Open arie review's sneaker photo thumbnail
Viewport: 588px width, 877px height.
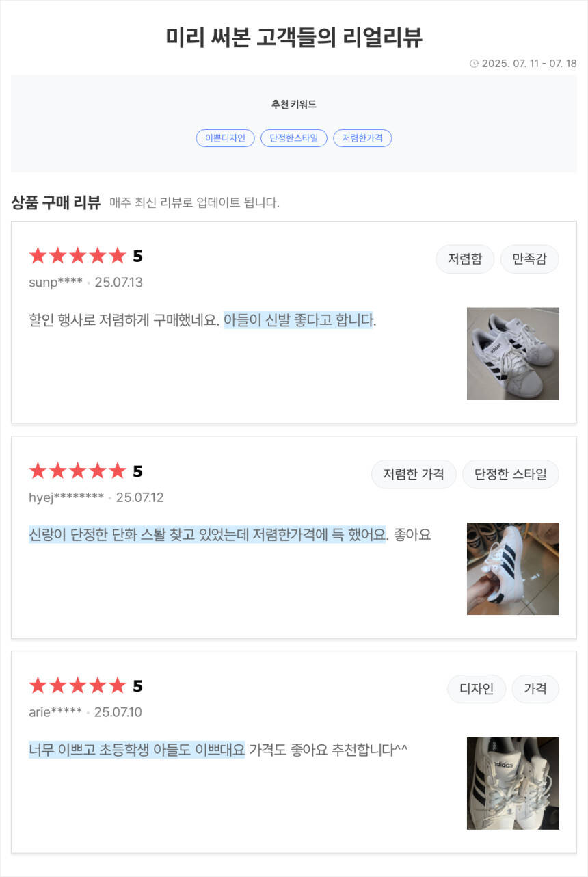coord(513,783)
